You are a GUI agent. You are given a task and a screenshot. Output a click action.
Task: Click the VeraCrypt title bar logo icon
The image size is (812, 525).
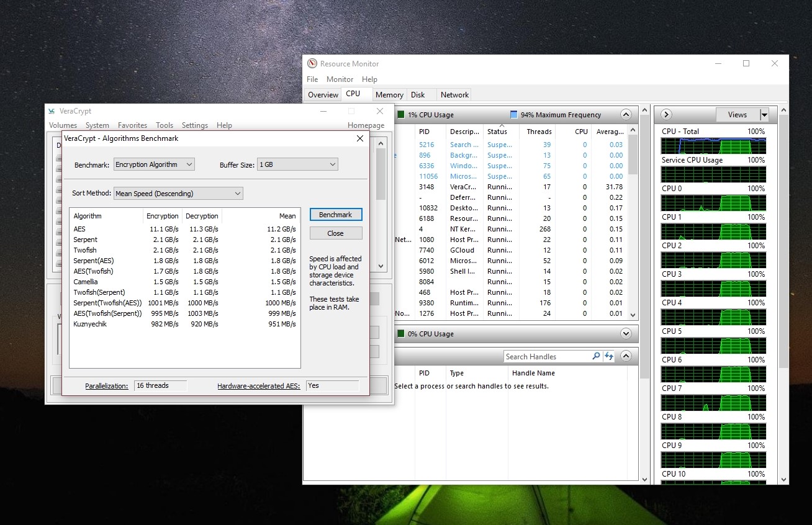(x=52, y=111)
